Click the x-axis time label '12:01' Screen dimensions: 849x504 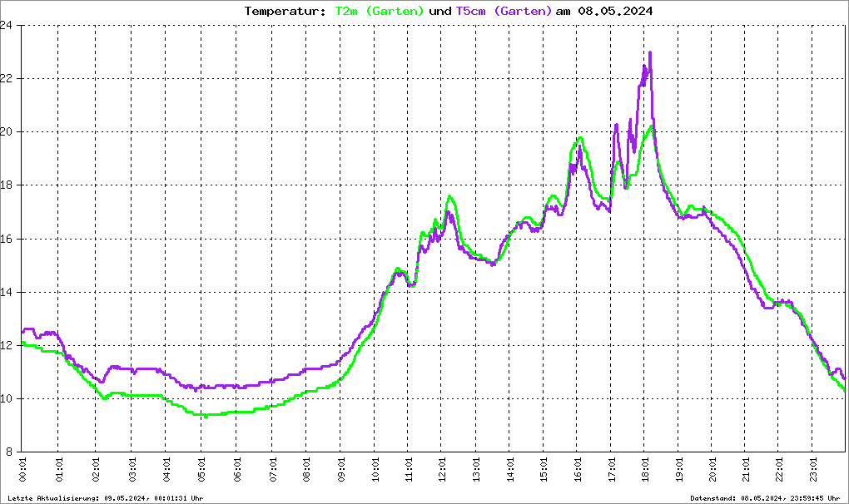[x=442, y=469]
